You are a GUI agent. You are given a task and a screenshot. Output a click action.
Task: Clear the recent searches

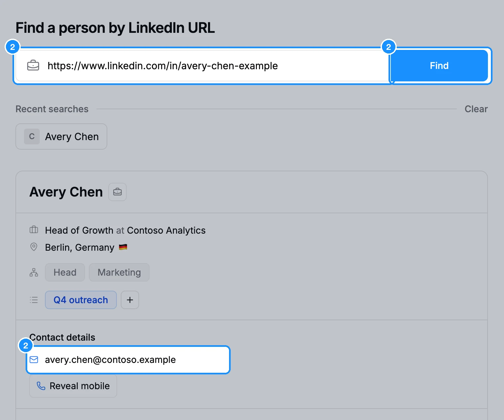[x=476, y=109]
